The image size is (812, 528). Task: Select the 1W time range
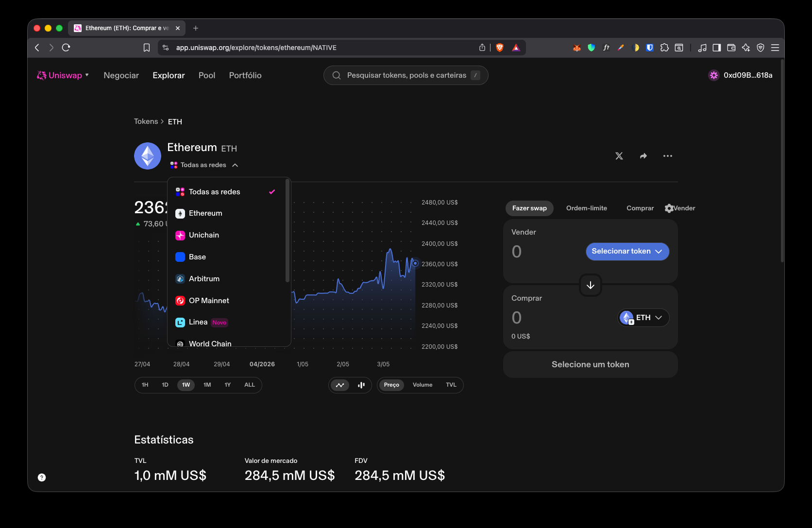186,385
